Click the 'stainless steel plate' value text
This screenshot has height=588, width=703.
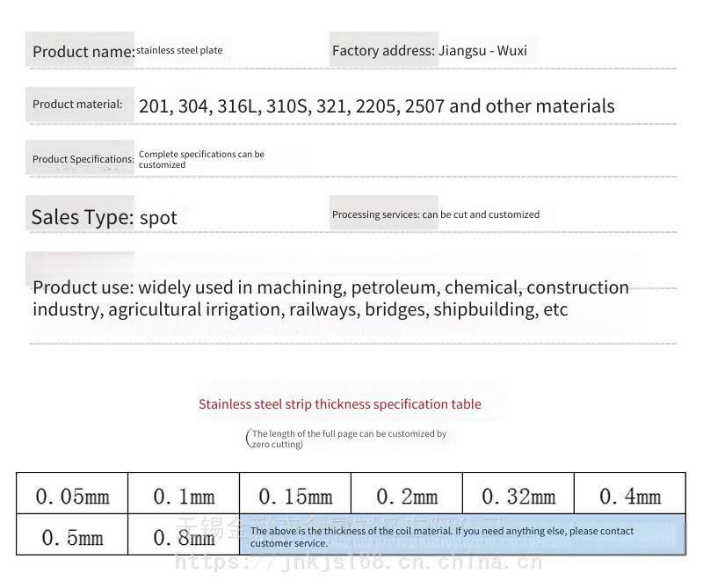[x=179, y=50]
